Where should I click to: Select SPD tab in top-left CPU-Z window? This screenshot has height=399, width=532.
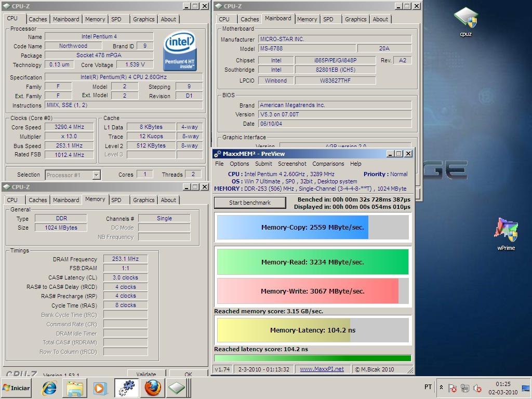[x=116, y=19]
